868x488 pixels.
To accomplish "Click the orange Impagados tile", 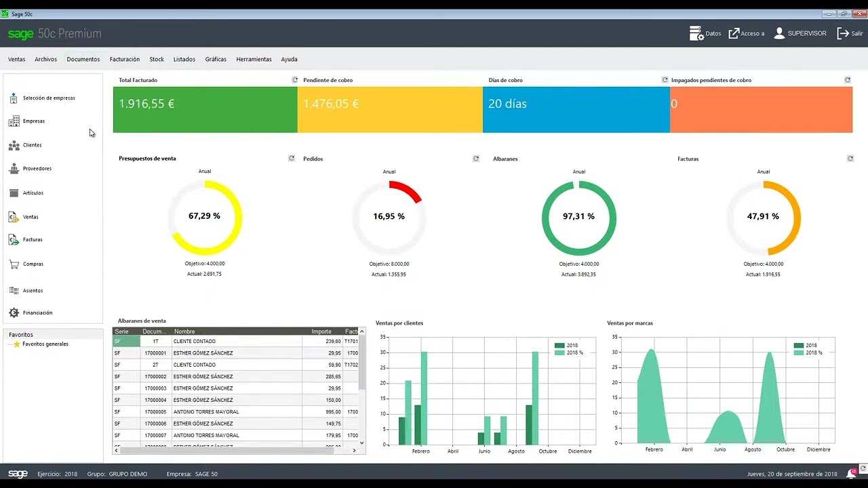I will point(761,110).
